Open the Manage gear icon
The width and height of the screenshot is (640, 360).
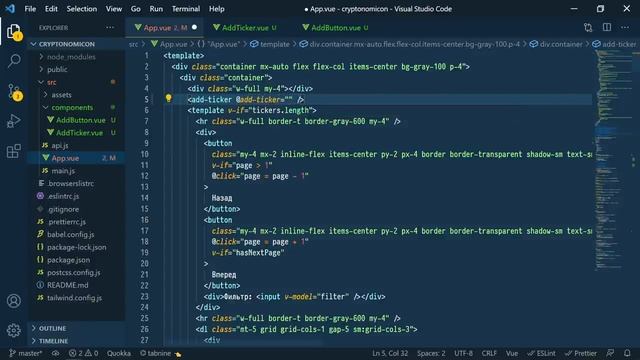pyautogui.click(x=13, y=330)
